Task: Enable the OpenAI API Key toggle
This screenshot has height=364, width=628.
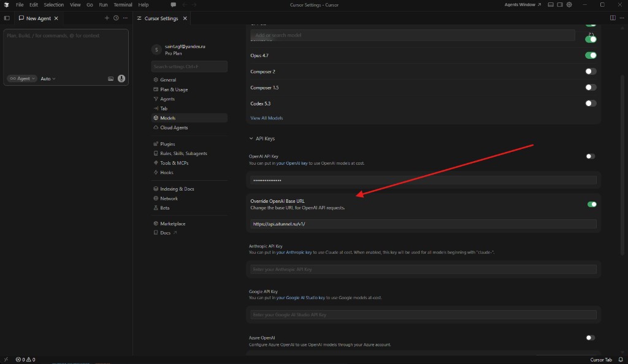Action: click(591, 156)
